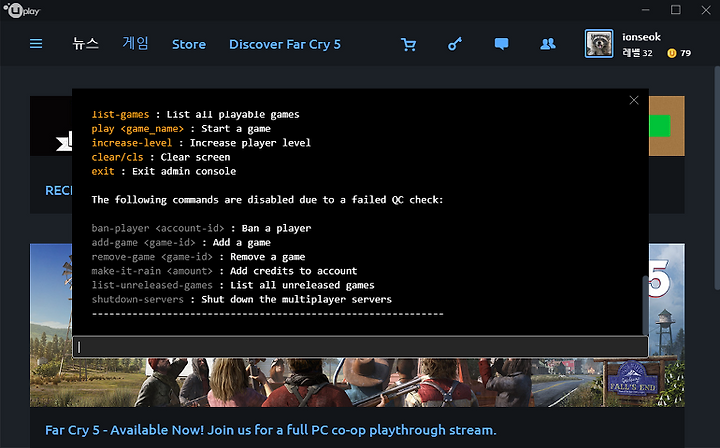Click the 79 Units balance
The image size is (720, 448).
point(686,53)
